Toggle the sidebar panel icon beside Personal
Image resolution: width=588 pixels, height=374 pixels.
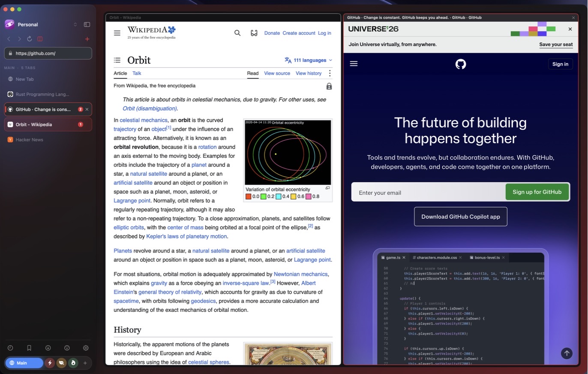(87, 24)
